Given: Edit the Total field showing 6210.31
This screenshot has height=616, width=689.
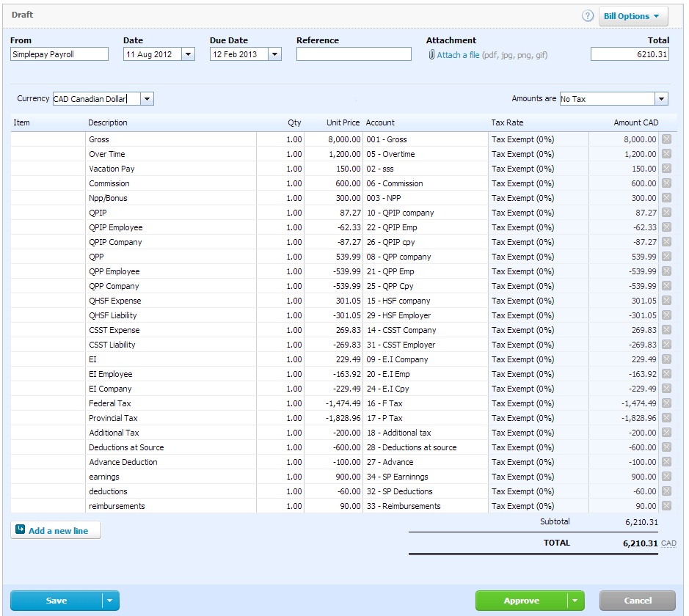Looking at the screenshot, I should (x=630, y=54).
